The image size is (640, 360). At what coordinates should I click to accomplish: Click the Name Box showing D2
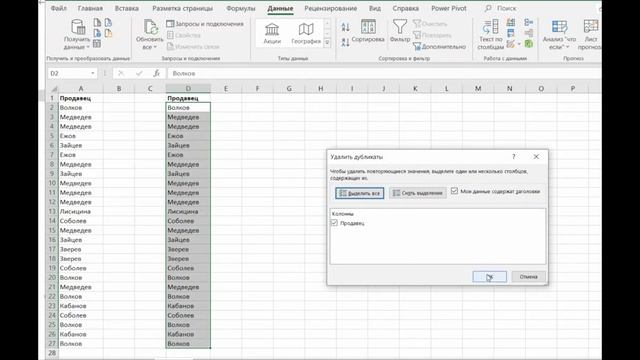tap(68, 73)
